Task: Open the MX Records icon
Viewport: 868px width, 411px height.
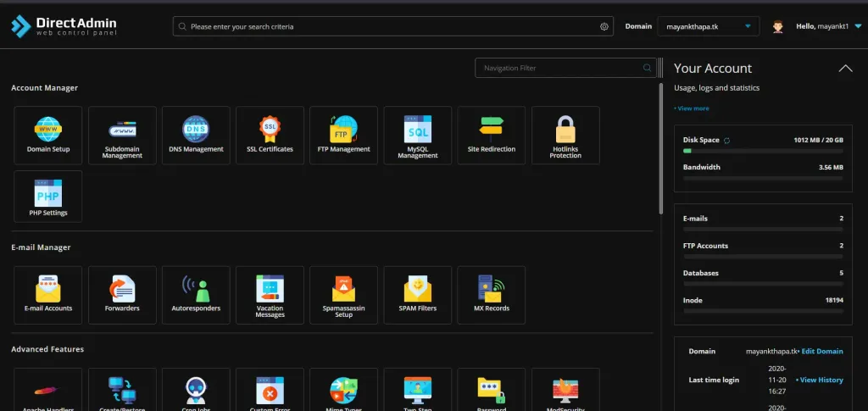Action: pyautogui.click(x=491, y=295)
